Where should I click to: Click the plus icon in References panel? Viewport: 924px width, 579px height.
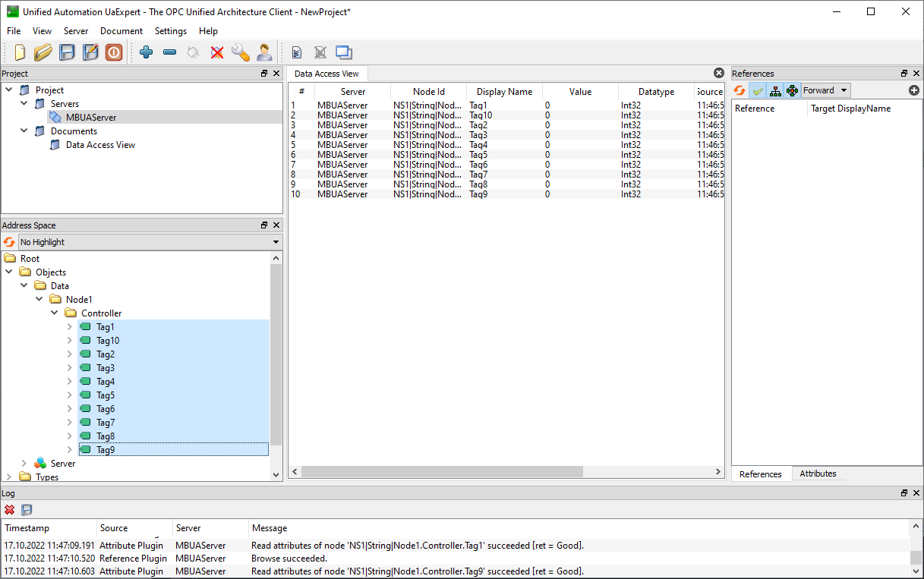pos(914,90)
